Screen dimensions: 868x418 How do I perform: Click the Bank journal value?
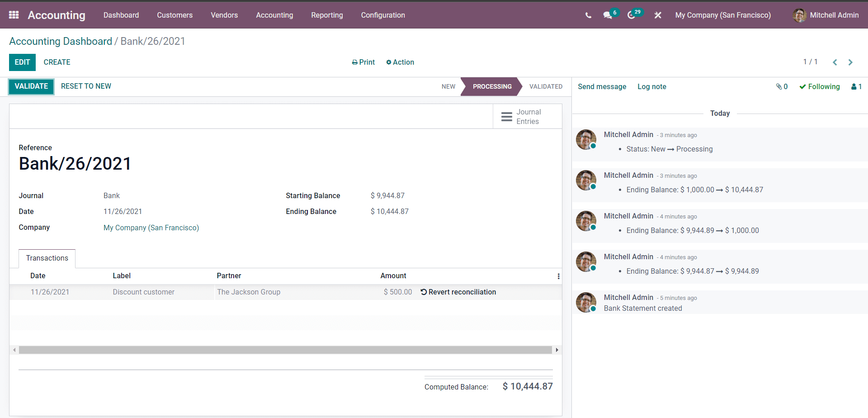pyautogui.click(x=112, y=196)
